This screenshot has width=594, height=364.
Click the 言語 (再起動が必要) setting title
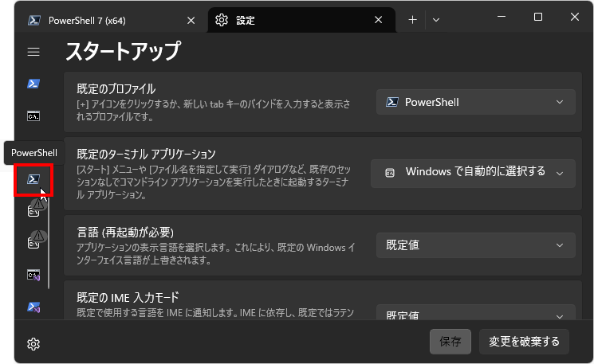125,232
